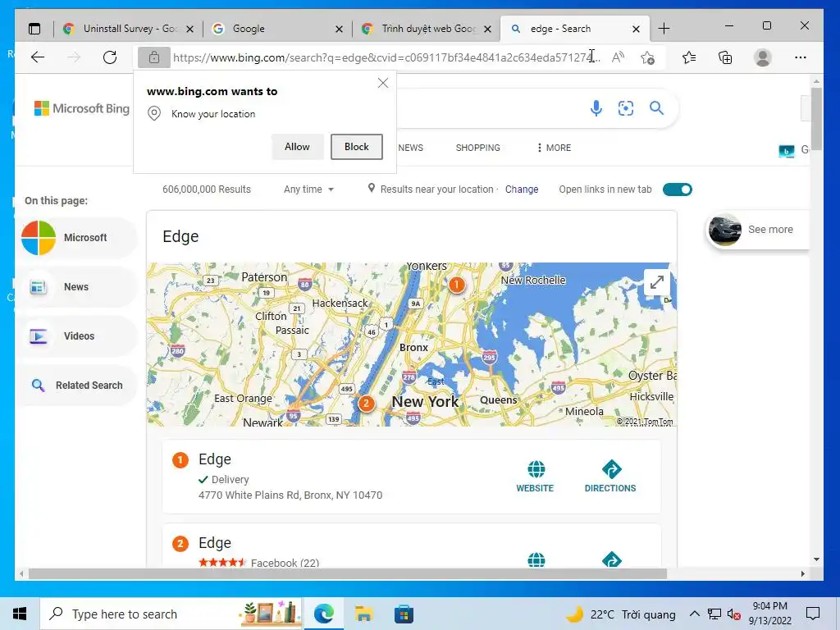The width and height of the screenshot is (840, 630).
Task: Allow bing.com to know your location
Action: 297,147
